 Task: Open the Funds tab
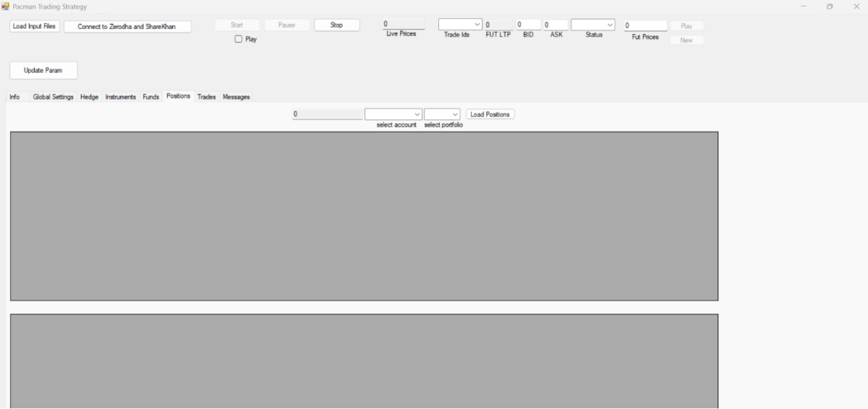(150, 97)
